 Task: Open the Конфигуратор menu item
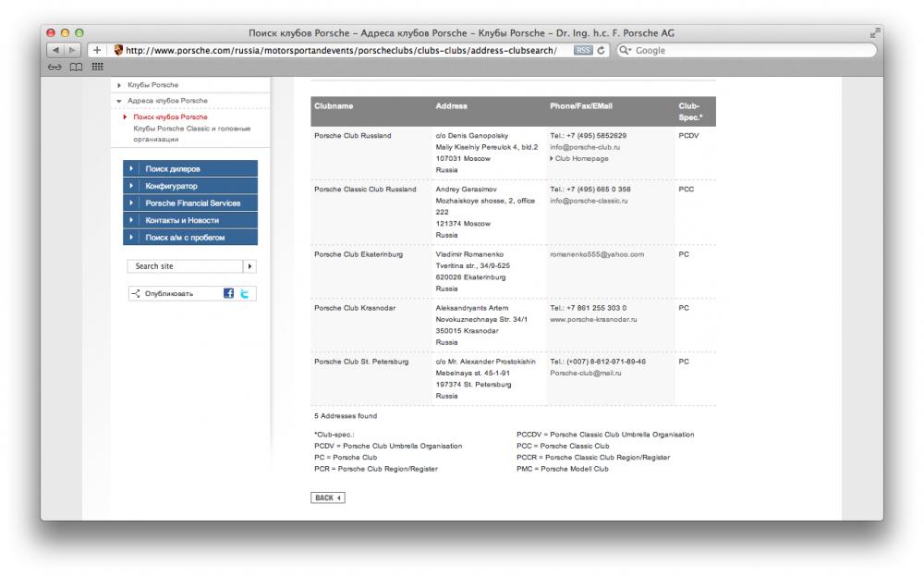190,186
